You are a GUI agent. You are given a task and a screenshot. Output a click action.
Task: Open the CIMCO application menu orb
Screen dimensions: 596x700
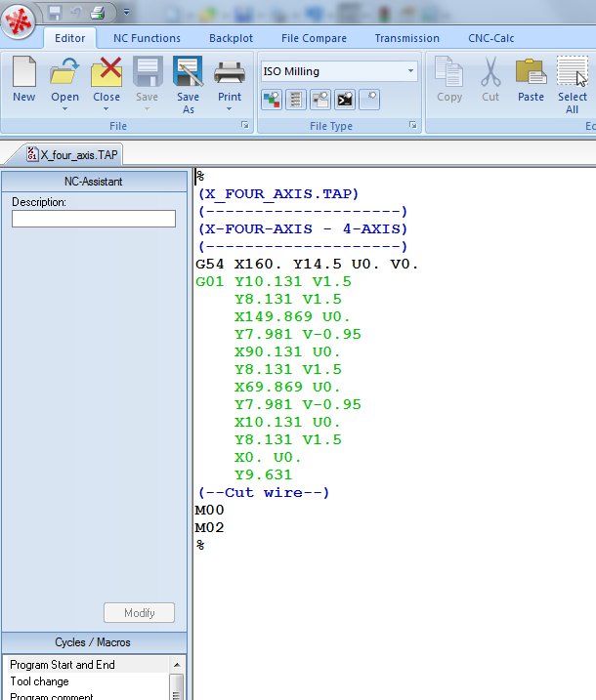point(18,21)
